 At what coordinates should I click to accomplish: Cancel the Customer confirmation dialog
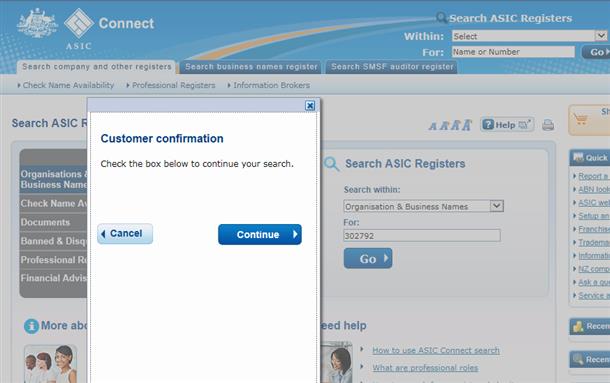pyautogui.click(x=125, y=234)
